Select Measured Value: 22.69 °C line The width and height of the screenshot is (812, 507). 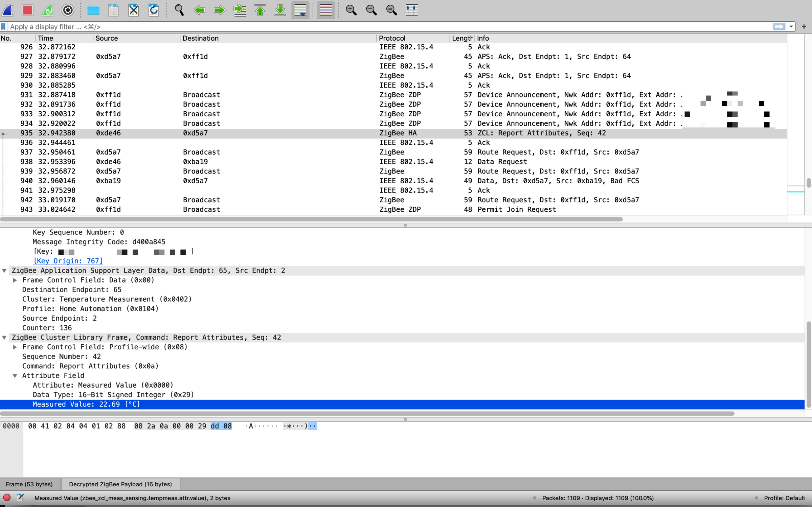(402, 405)
